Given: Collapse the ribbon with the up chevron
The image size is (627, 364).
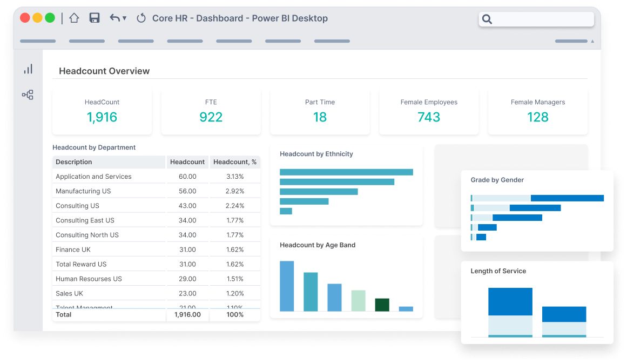Looking at the screenshot, I should (x=592, y=40).
